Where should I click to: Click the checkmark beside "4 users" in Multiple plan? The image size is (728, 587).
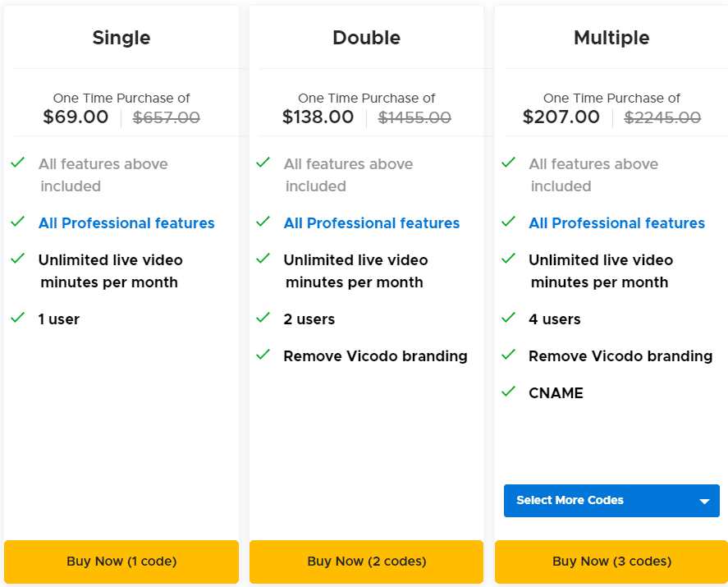[508, 319]
